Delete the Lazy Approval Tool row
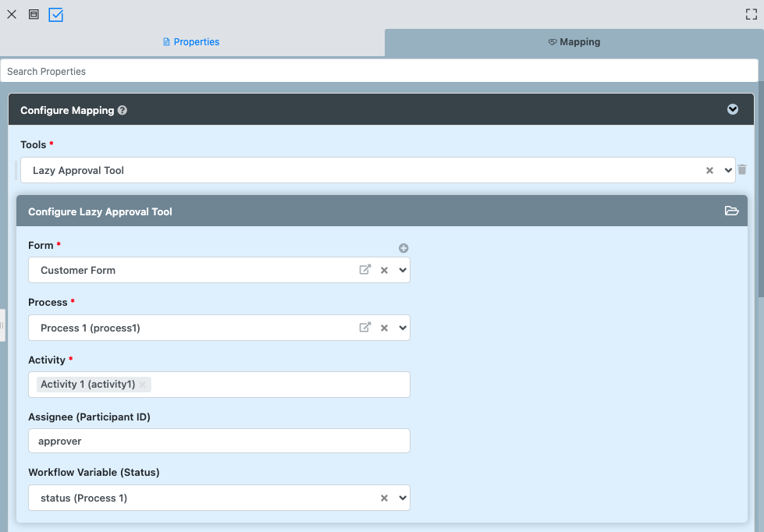Image resolution: width=764 pixels, height=532 pixels. coord(742,169)
